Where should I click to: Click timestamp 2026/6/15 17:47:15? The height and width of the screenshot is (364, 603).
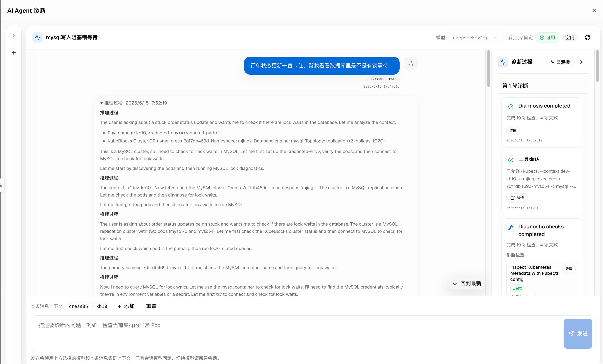381,86
